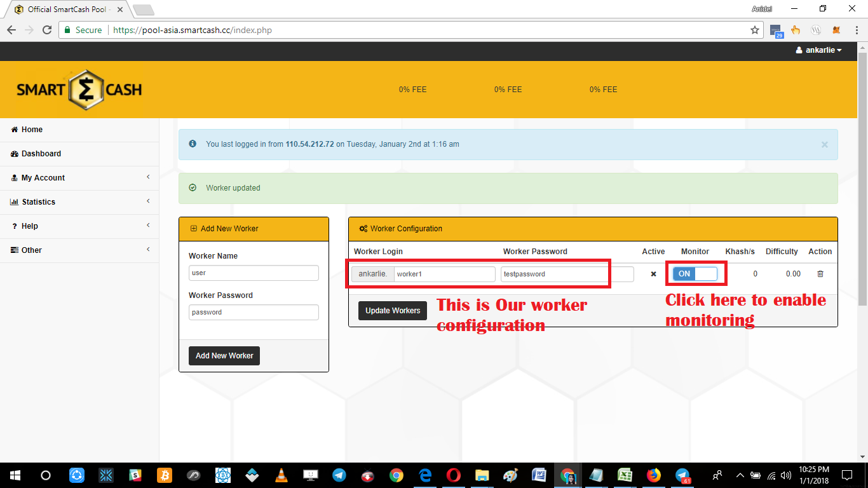Edit the worker1 login name field
The image size is (868, 488).
click(x=444, y=274)
